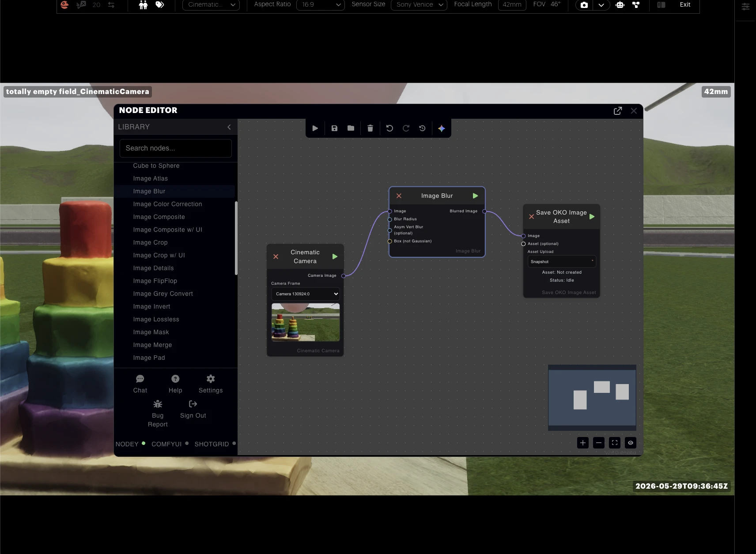Run the Cinematic Camera node

point(335,257)
